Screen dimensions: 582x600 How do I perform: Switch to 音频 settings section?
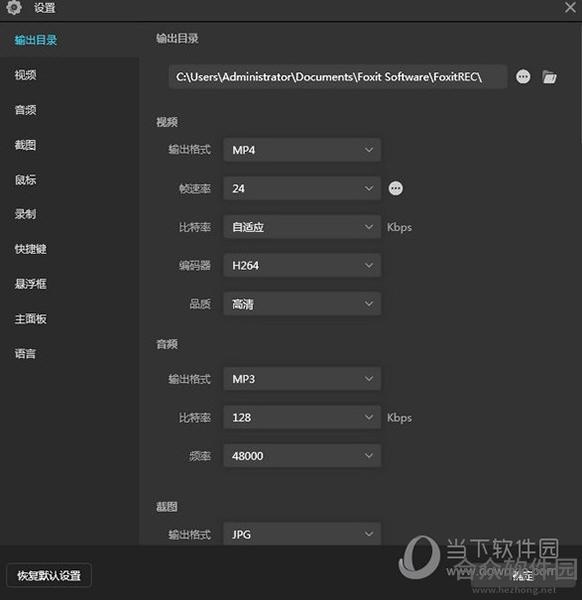25,110
